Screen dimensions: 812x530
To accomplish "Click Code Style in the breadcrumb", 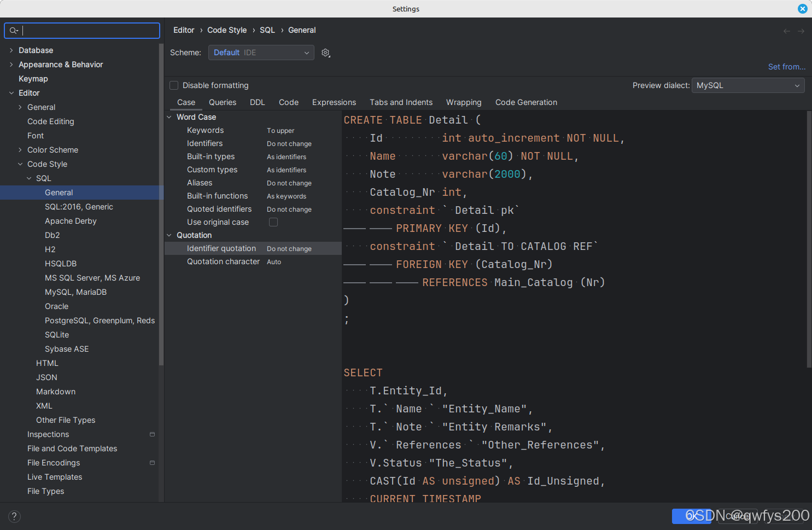I will (227, 30).
